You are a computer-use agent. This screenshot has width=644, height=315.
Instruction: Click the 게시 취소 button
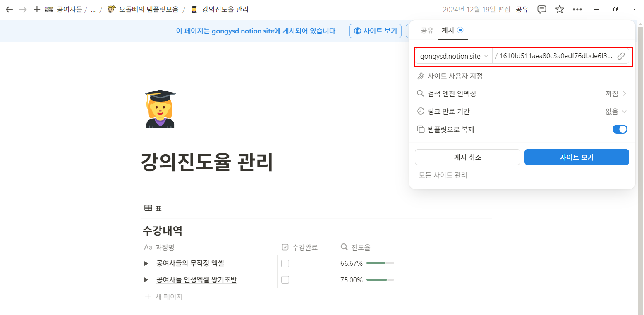tap(467, 157)
